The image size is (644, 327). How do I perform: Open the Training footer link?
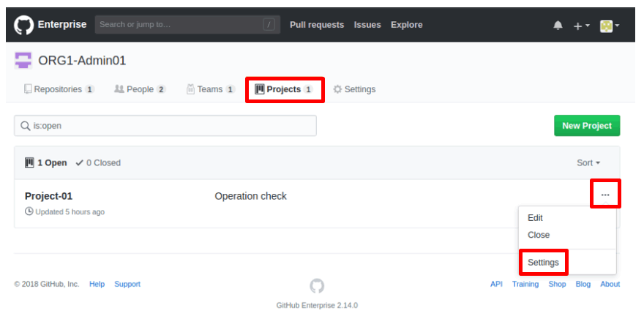pyautogui.click(x=525, y=284)
